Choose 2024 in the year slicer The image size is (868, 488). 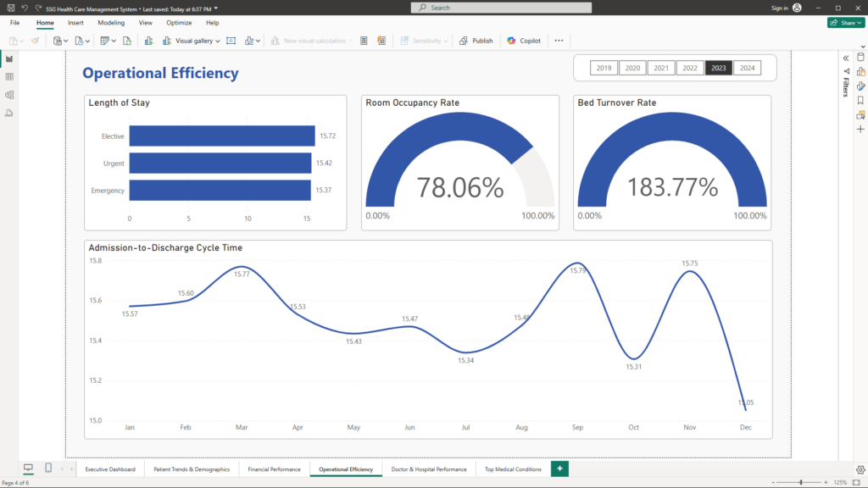(747, 68)
